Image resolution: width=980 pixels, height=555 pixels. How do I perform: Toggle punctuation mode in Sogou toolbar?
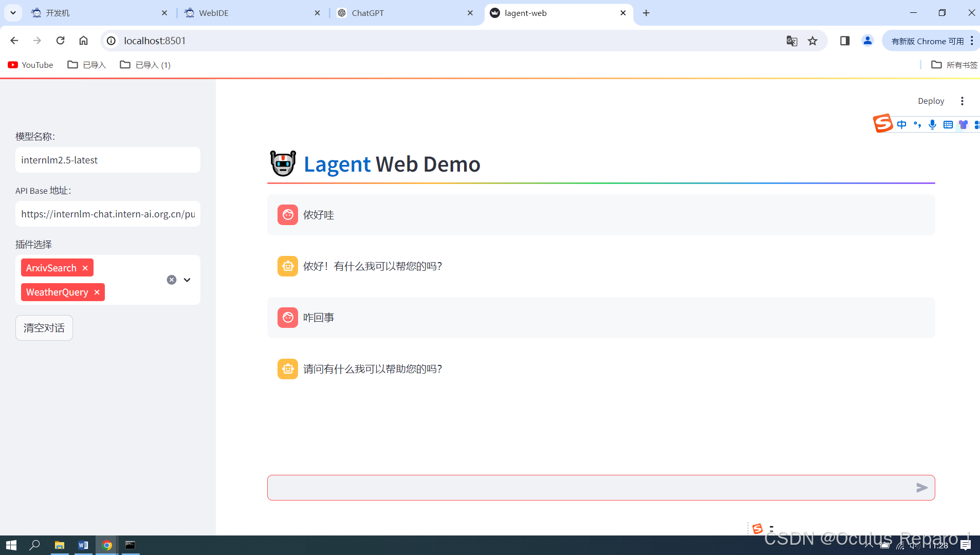point(918,124)
